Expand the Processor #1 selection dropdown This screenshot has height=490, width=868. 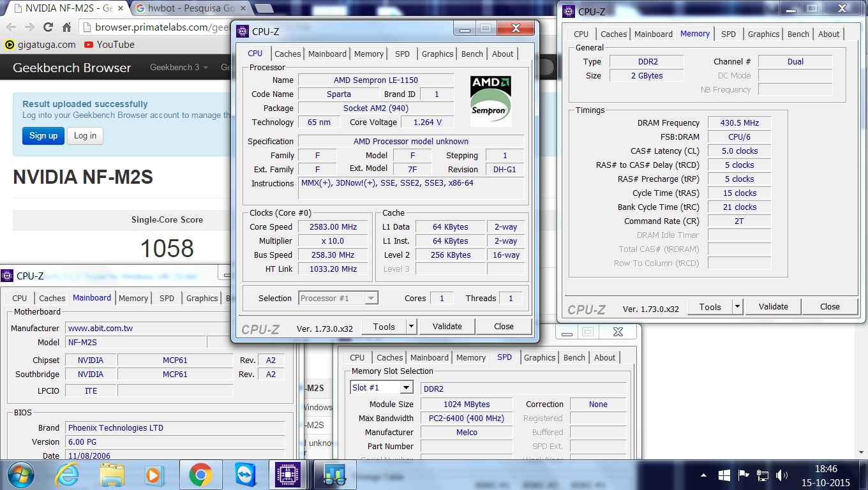click(371, 298)
